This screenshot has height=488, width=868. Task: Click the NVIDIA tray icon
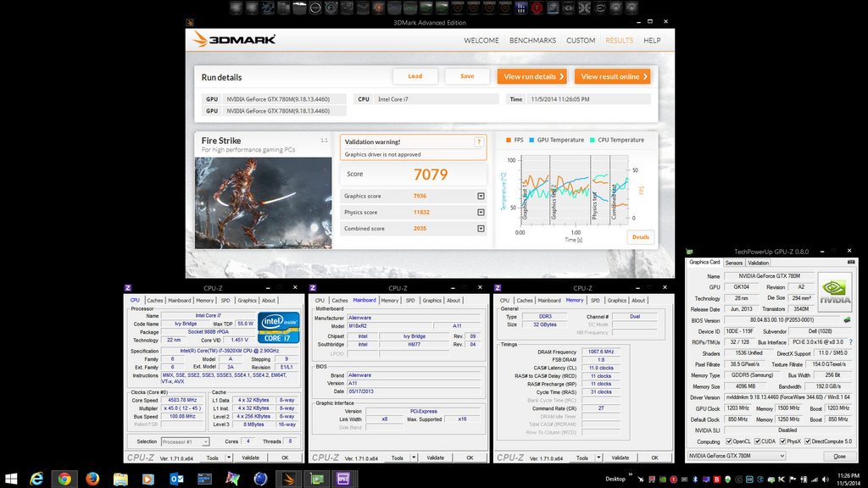pyautogui.click(x=662, y=480)
